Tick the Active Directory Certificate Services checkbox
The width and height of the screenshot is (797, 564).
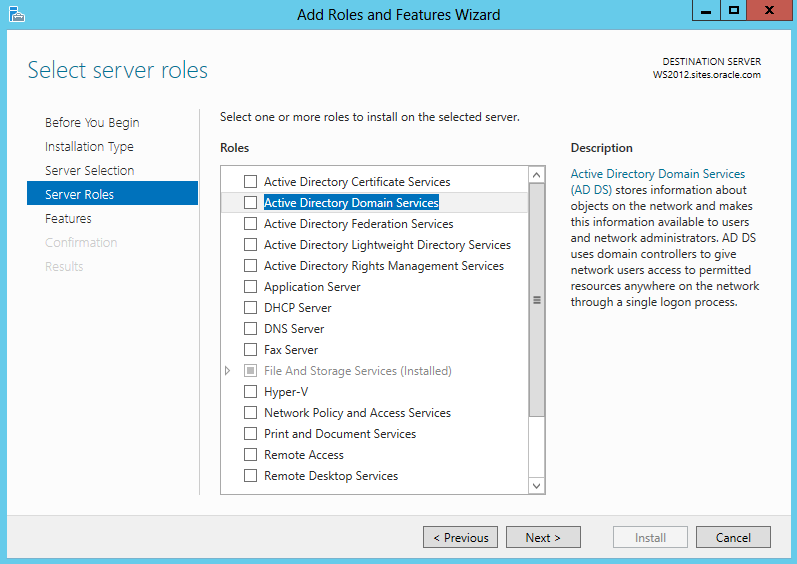[250, 181]
